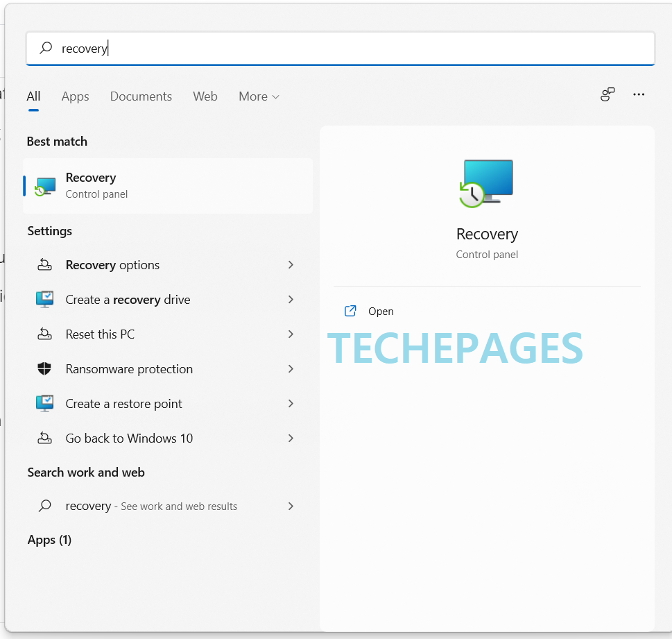Click the feedback/people icon near top right
The width and height of the screenshot is (672, 639).
(x=608, y=95)
